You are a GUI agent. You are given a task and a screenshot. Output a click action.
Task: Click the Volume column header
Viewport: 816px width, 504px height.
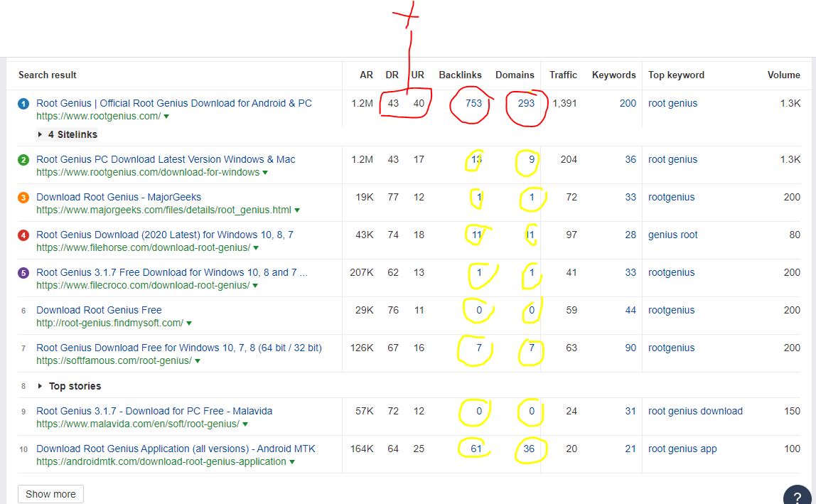point(784,75)
